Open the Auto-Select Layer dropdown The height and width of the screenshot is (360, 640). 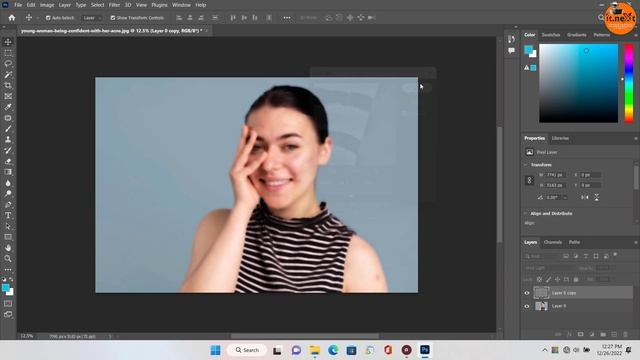pyautogui.click(x=92, y=18)
